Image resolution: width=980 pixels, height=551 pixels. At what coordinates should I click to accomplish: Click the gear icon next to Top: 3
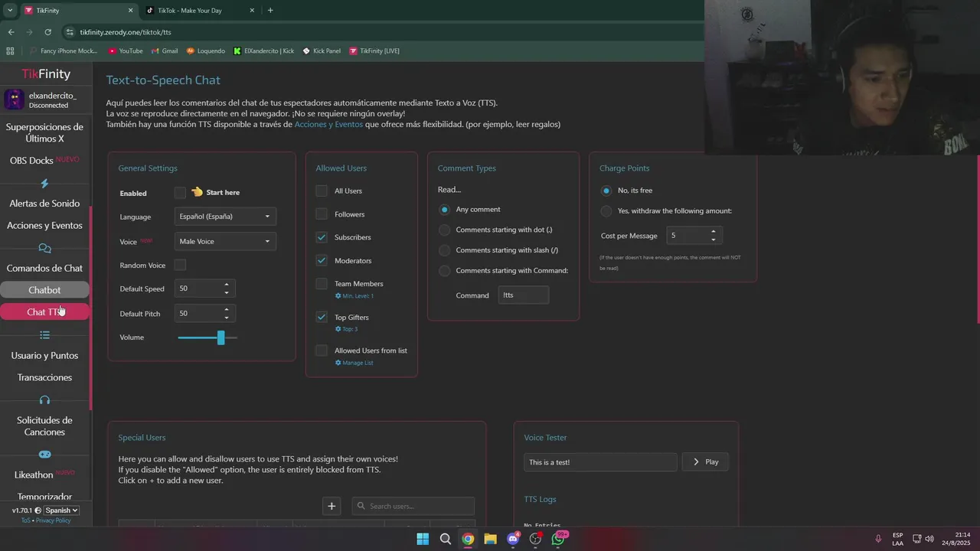(x=338, y=329)
